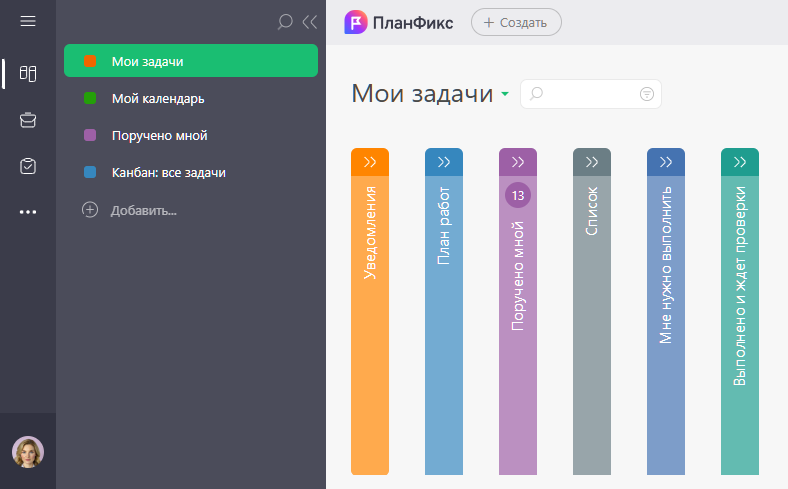The height and width of the screenshot is (489, 788).
Task: Click the ПланФикс logo icon
Action: [x=355, y=22]
